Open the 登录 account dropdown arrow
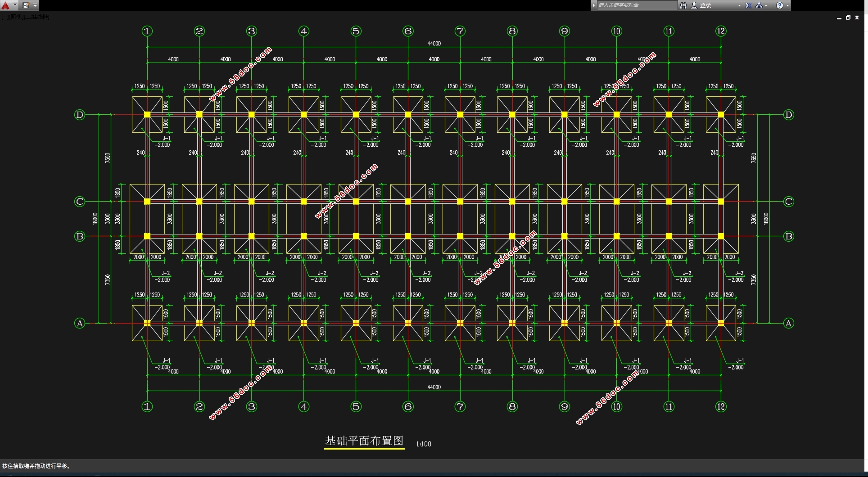The image size is (868, 477). tap(739, 5)
